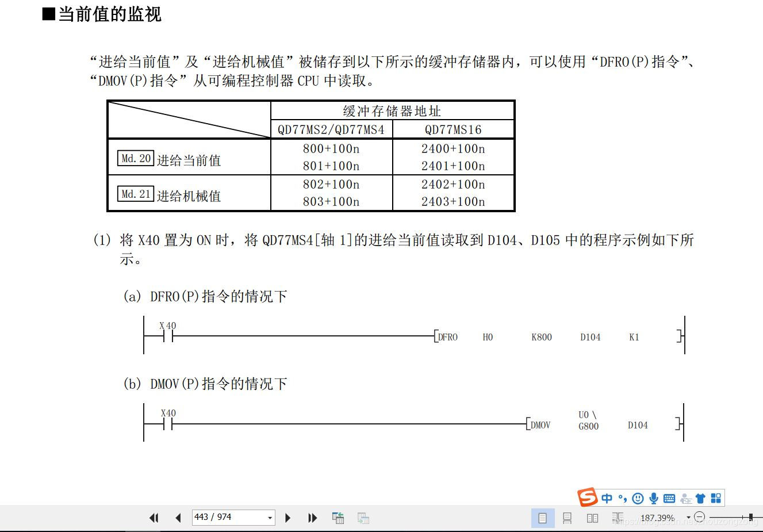
Task: Click the cell value 2403+100n
Action: [453, 201]
